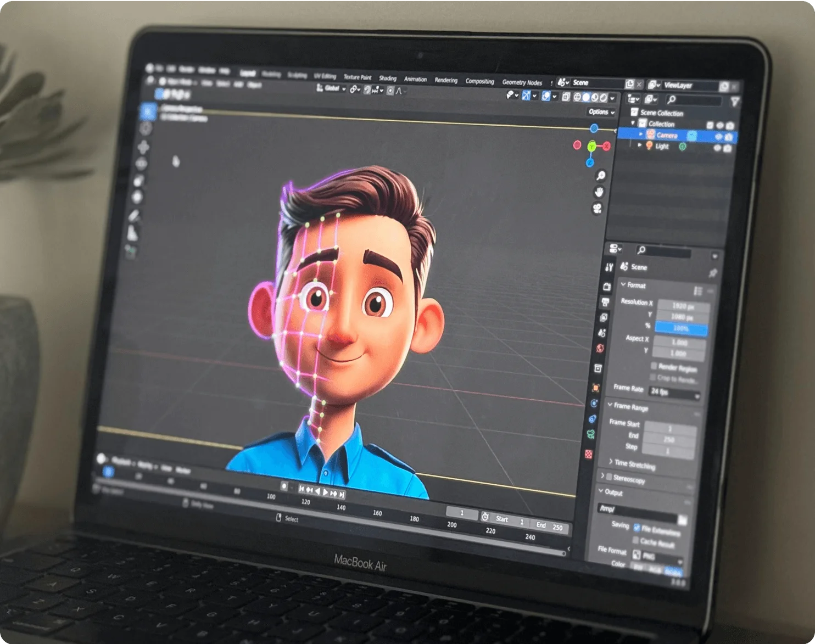Screen dimensions: 815x644
Task: Click the viewport Options button
Action: point(601,112)
